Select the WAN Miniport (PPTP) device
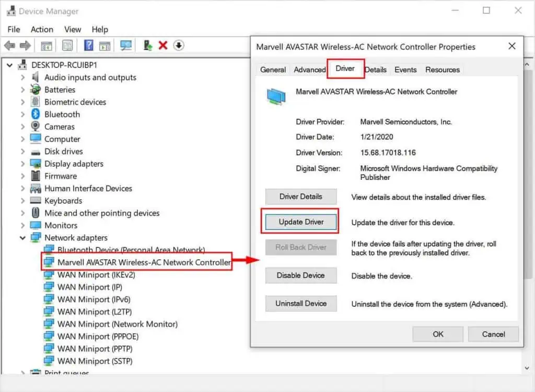Image resolution: width=535 pixels, height=392 pixels. [94, 349]
